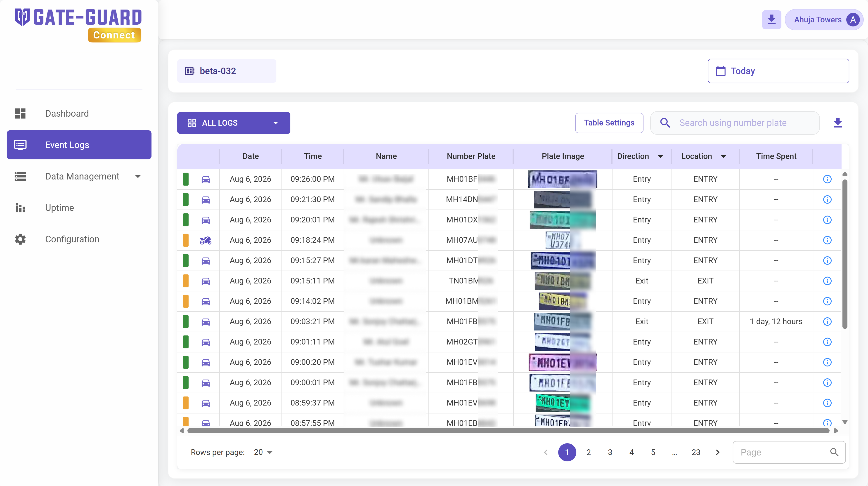This screenshot has height=486, width=868.
Task: Click the next page arrow
Action: point(717,452)
